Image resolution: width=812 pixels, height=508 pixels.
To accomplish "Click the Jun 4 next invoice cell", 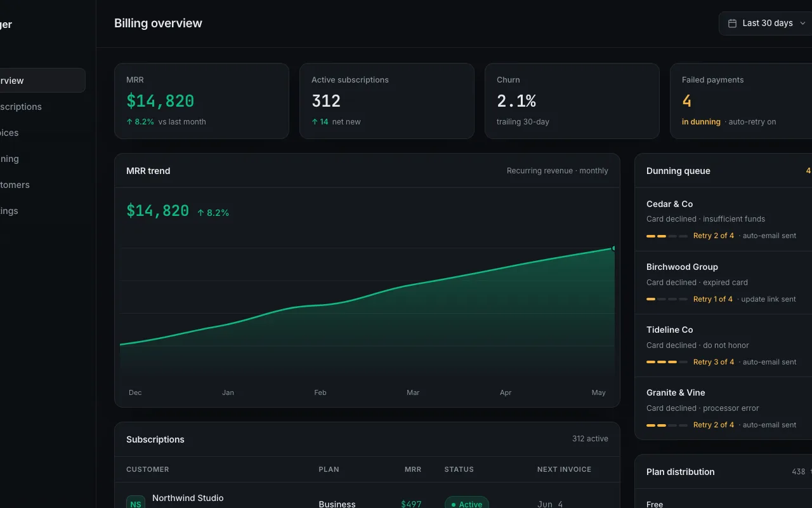I will 550,504.
